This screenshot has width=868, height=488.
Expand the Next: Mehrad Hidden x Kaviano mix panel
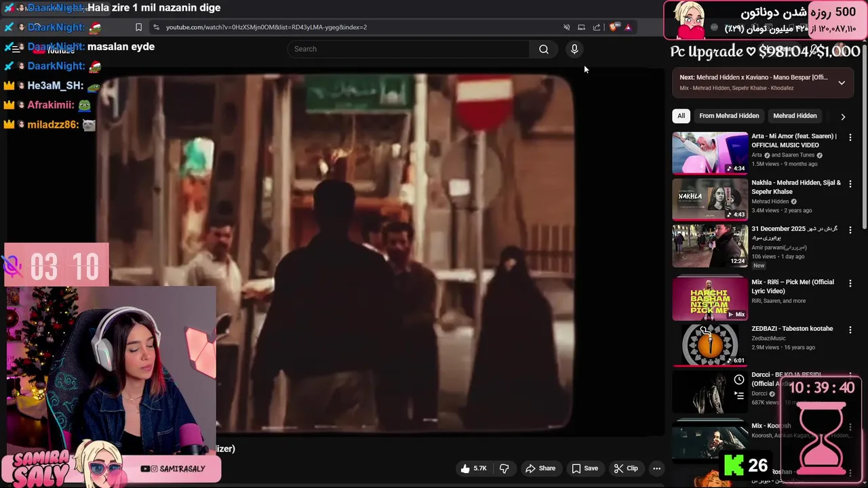click(842, 83)
